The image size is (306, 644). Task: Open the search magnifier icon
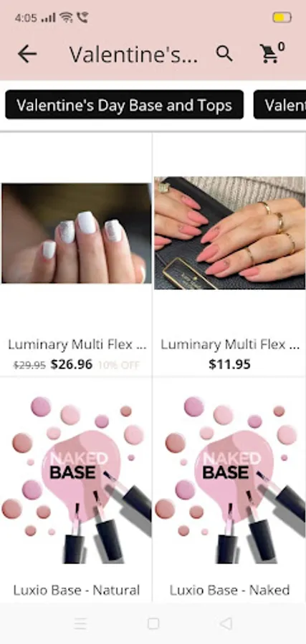[x=224, y=54]
